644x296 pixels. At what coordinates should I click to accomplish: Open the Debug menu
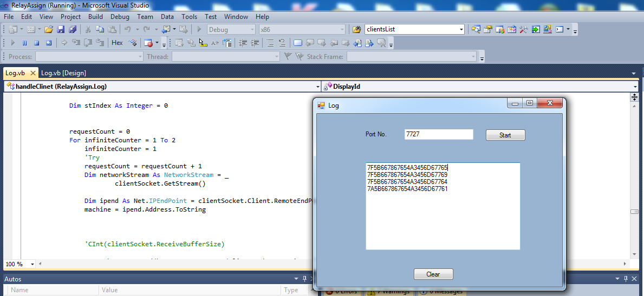(120, 17)
